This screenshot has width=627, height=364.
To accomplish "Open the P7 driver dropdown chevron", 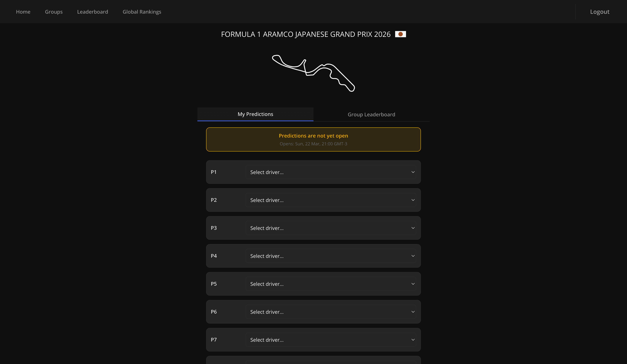I will [413, 340].
